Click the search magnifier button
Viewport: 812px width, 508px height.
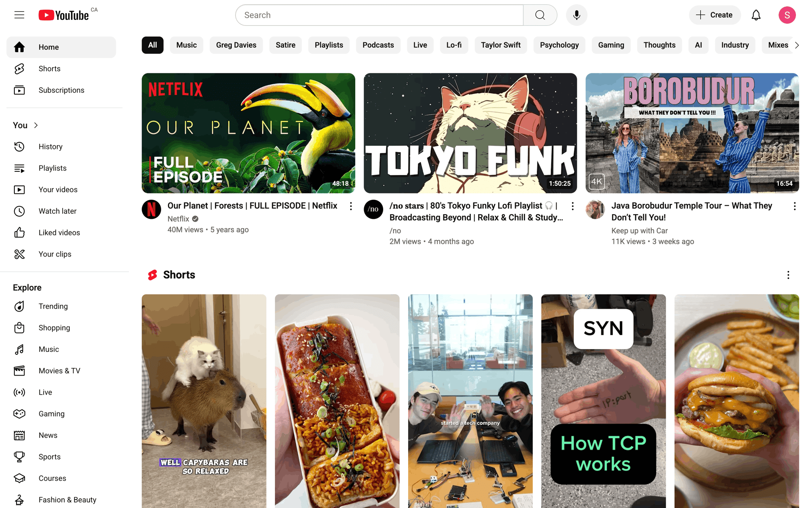click(x=540, y=15)
